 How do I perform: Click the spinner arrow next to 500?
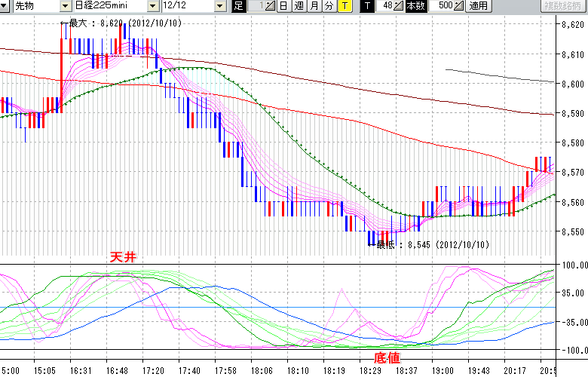(460, 6)
